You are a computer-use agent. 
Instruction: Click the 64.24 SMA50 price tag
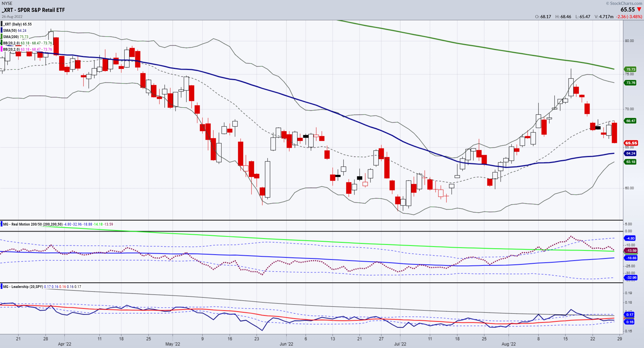631,153
